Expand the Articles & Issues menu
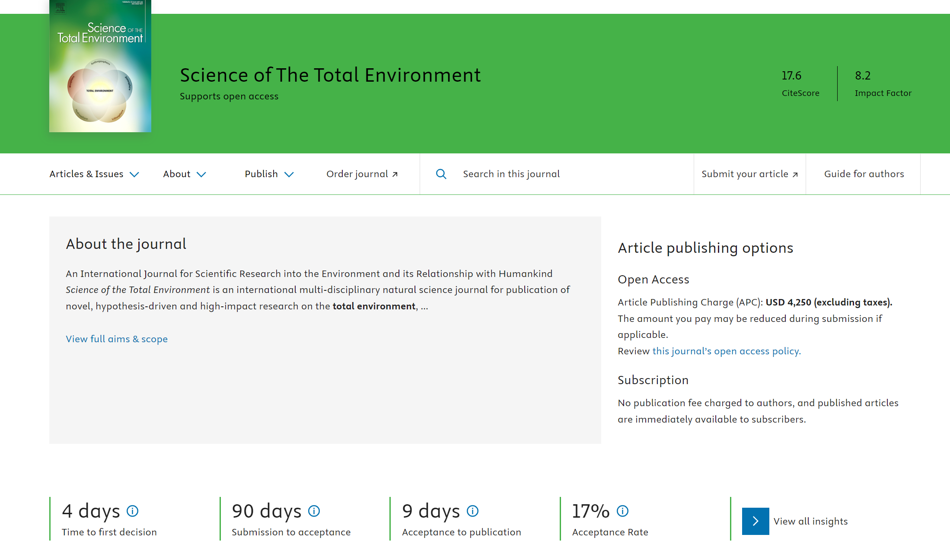Screen dimensions: 950x560 tap(94, 174)
